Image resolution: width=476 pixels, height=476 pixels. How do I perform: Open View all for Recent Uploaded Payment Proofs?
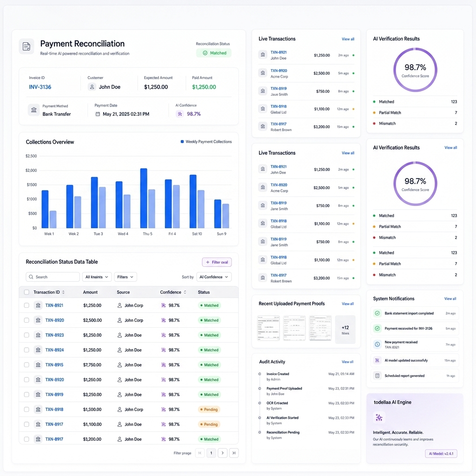348,304
